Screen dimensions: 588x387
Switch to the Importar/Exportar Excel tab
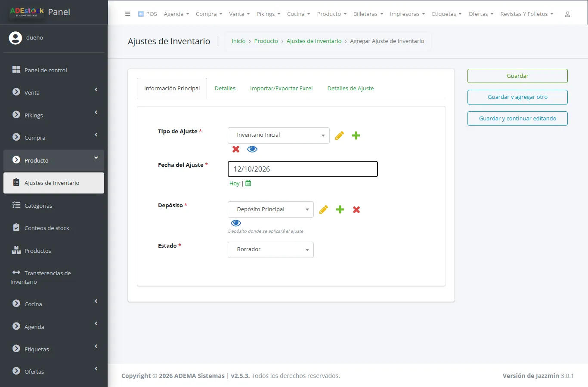coord(282,89)
